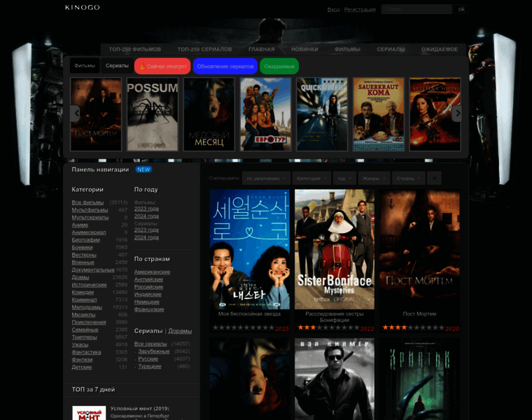The width and height of the screenshot is (532, 420).
Task: Open Боевики category link
Action: tap(82, 247)
